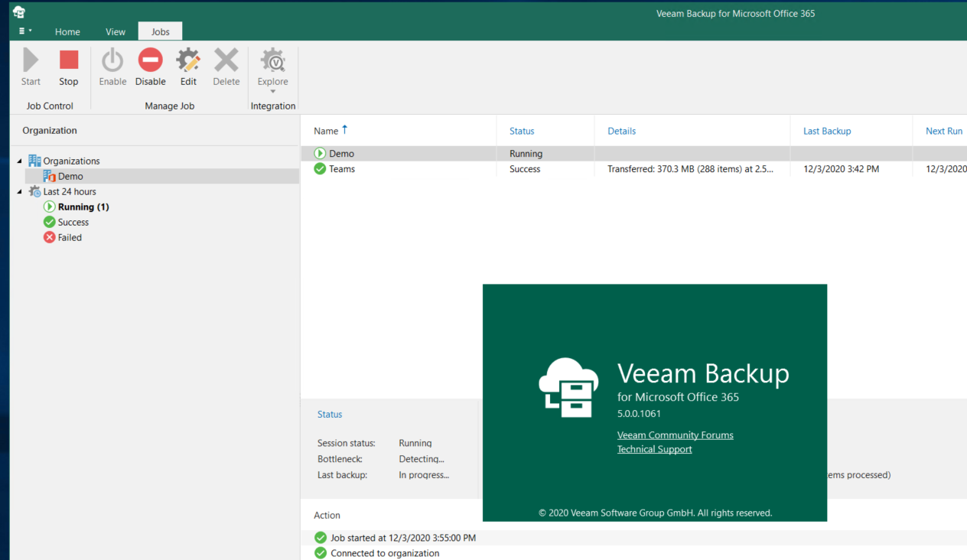Select the Teams job row
This screenshot has height=560, width=967.
[x=342, y=169]
